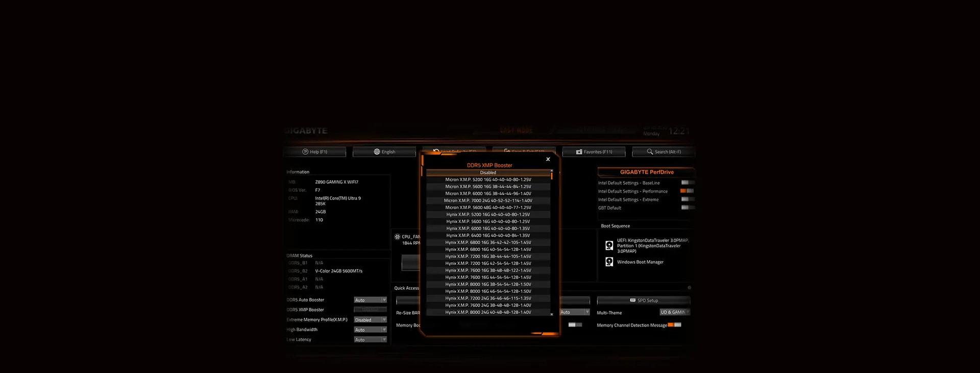Toggle Intel Default Settings - Extreme

(688, 199)
